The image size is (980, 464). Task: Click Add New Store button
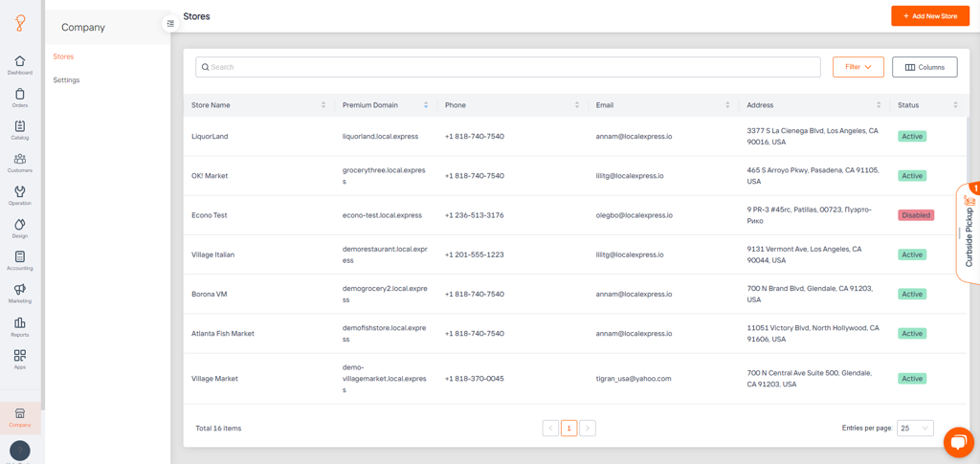(930, 16)
